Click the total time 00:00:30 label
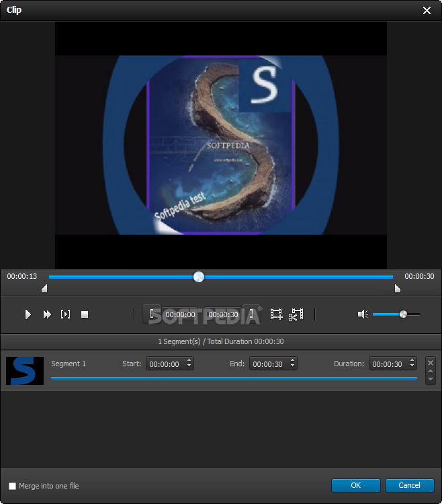The height and width of the screenshot is (504, 442). coord(419,276)
